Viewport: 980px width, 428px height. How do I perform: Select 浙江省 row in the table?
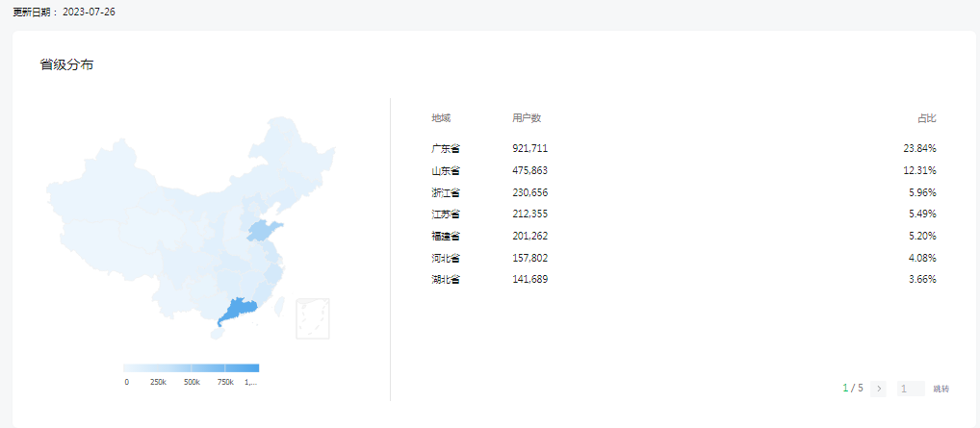click(x=683, y=192)
